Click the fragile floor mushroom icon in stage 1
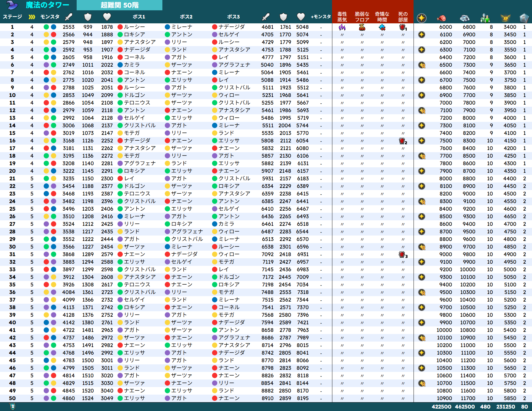Viewport: 532px width, 411px height. coord(362,27)
